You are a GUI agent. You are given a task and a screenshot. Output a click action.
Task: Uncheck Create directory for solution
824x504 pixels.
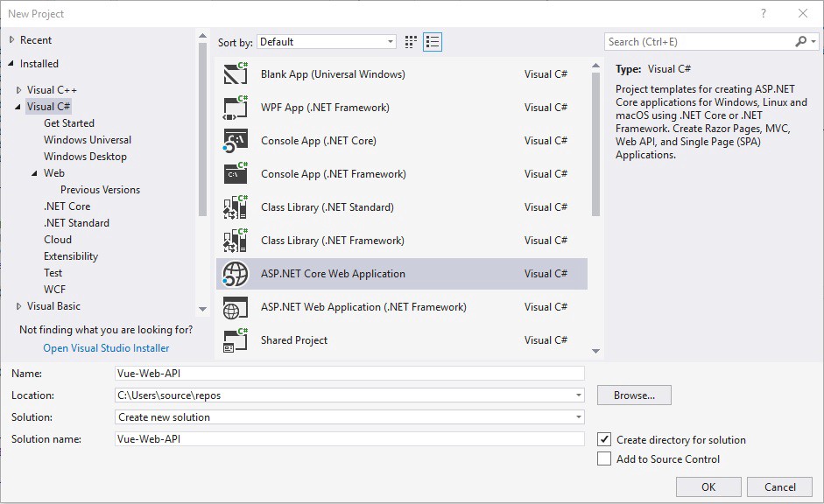(604, 439)
